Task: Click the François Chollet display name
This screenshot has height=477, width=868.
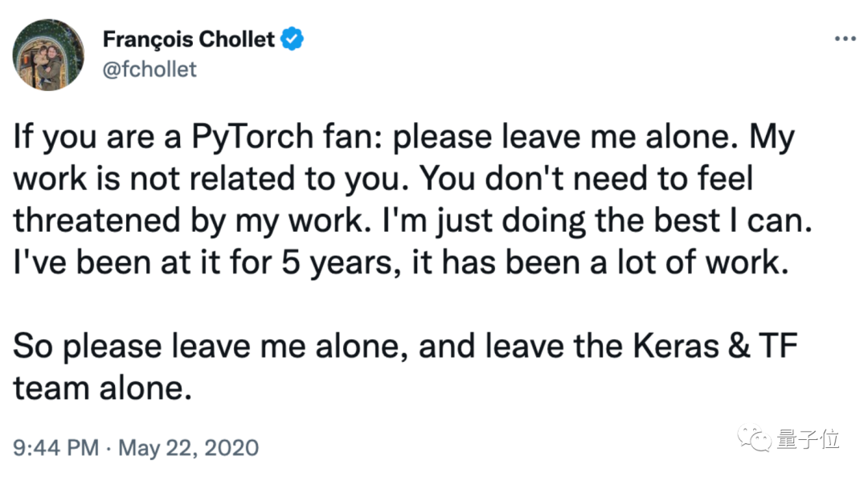Action: (189, 39)
